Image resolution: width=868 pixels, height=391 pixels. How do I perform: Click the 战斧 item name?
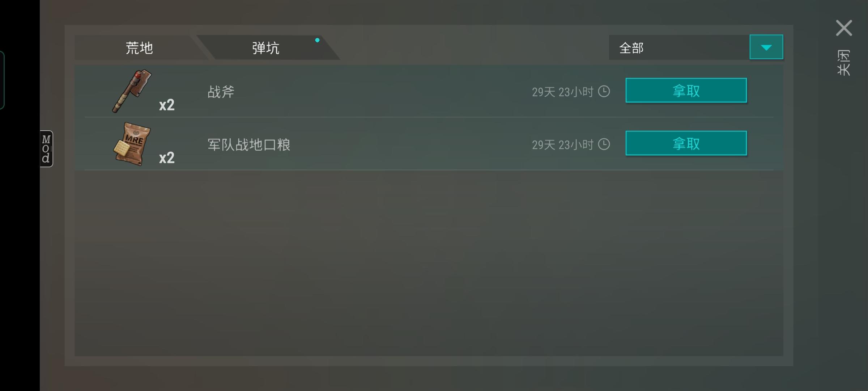[221, 92]
